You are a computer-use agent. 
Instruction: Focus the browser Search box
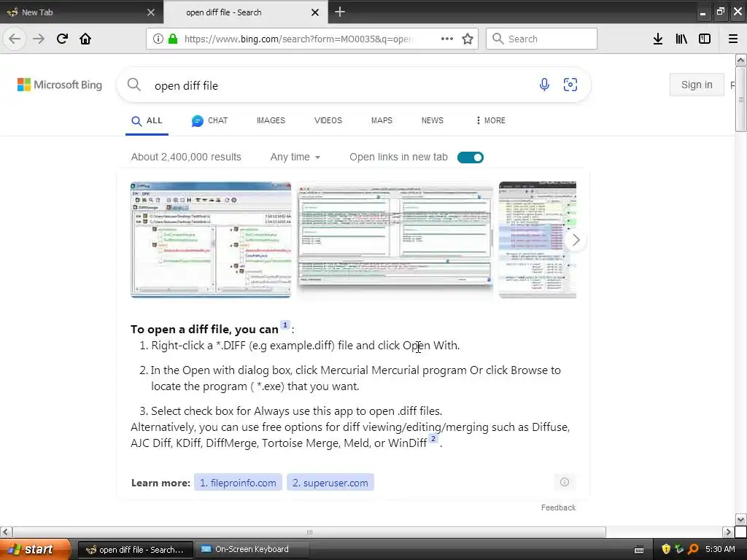tap(541, 39)
